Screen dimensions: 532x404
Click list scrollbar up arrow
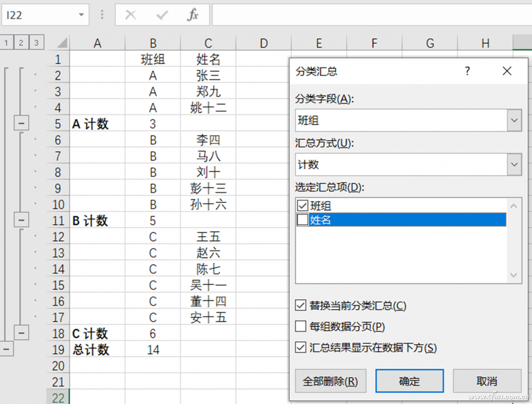[514, 206]
